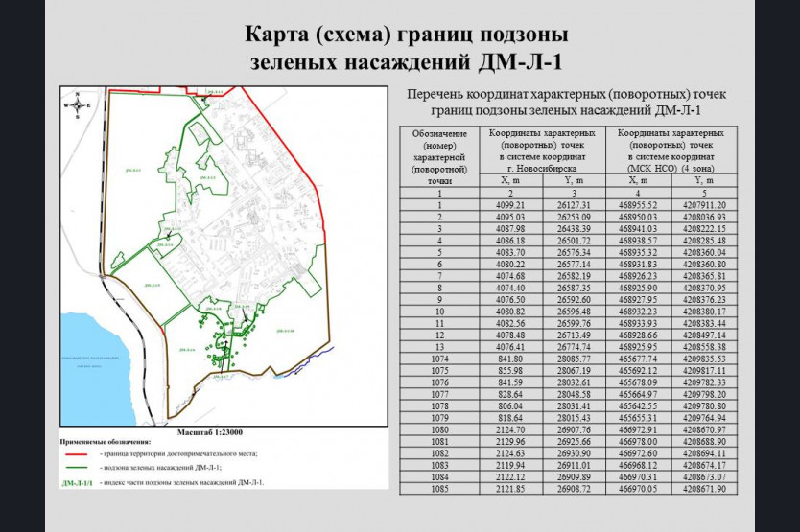Click cell value 4208285.48

(704, 241)
